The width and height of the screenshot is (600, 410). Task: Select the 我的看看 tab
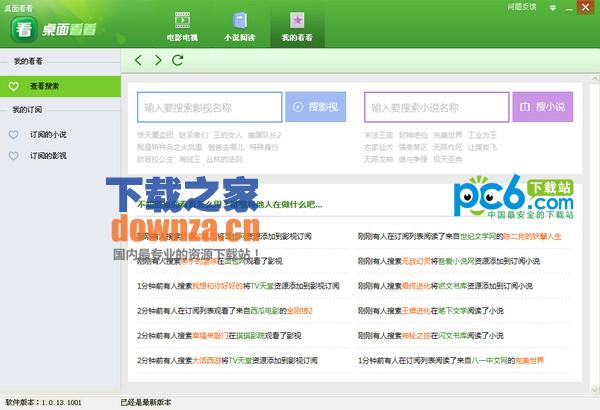(297, 26)
